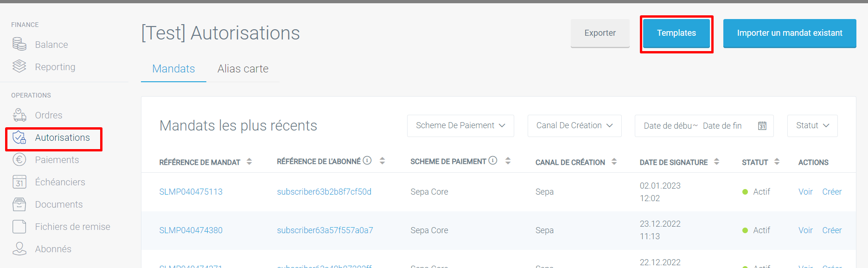868x268 pixels.
Task: Open the Statut filter dropdown
Action: point(812,126)
